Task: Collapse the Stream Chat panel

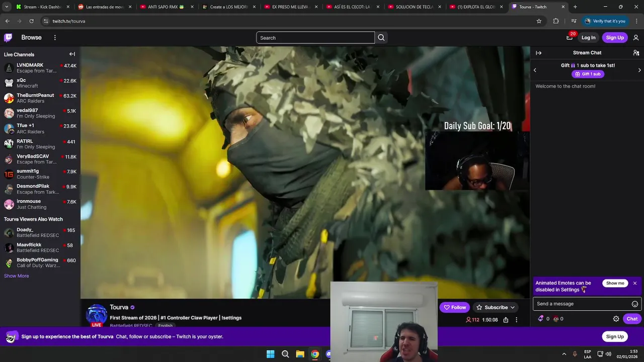Action: click(x=538, y=53)
